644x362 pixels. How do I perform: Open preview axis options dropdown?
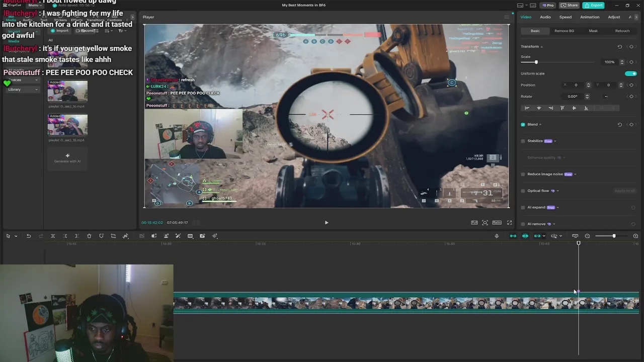(560, 236)
